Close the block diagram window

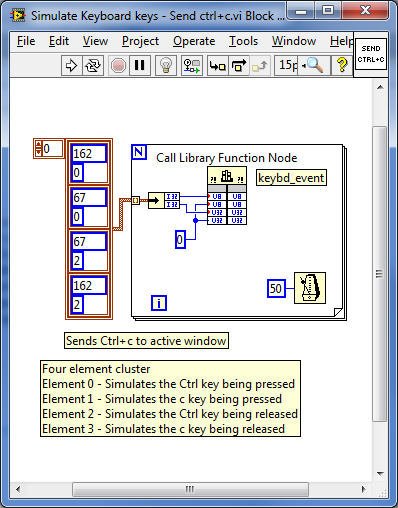365,10
